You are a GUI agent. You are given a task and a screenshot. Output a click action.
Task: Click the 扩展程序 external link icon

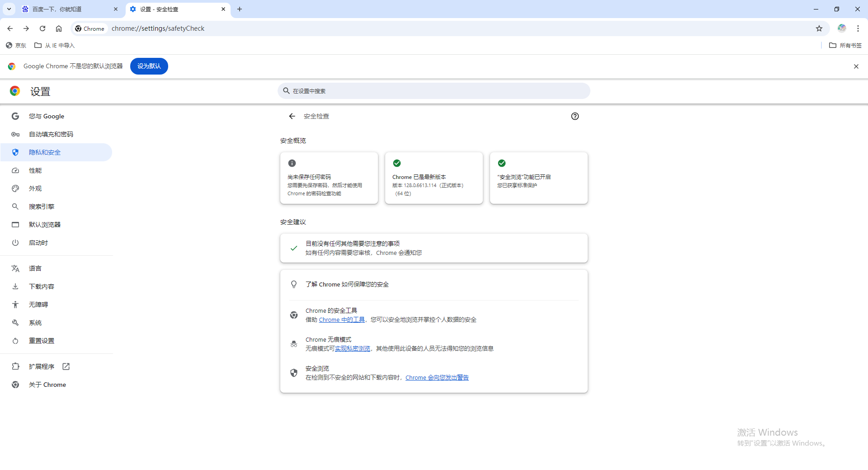point(66,367)
